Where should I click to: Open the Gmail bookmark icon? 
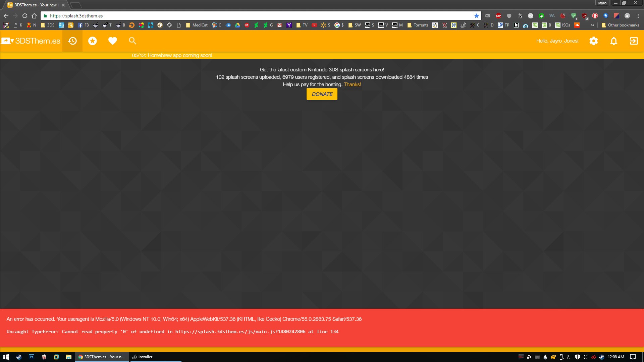280,25
